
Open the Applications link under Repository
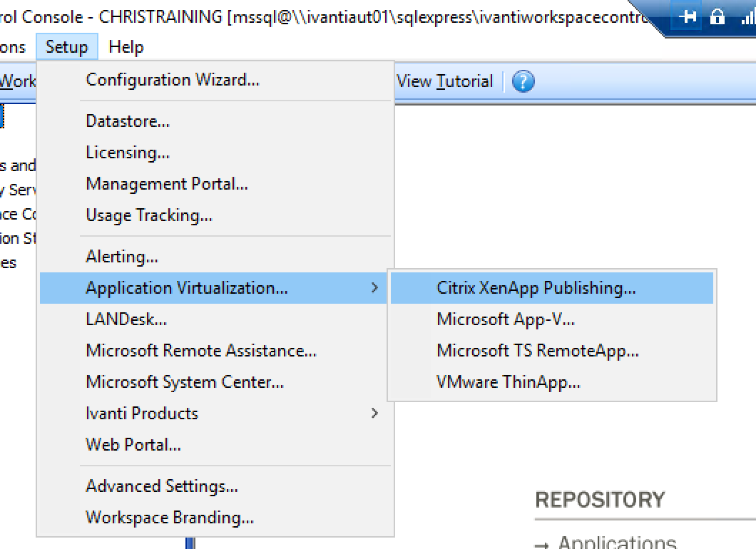pos(616,542)
